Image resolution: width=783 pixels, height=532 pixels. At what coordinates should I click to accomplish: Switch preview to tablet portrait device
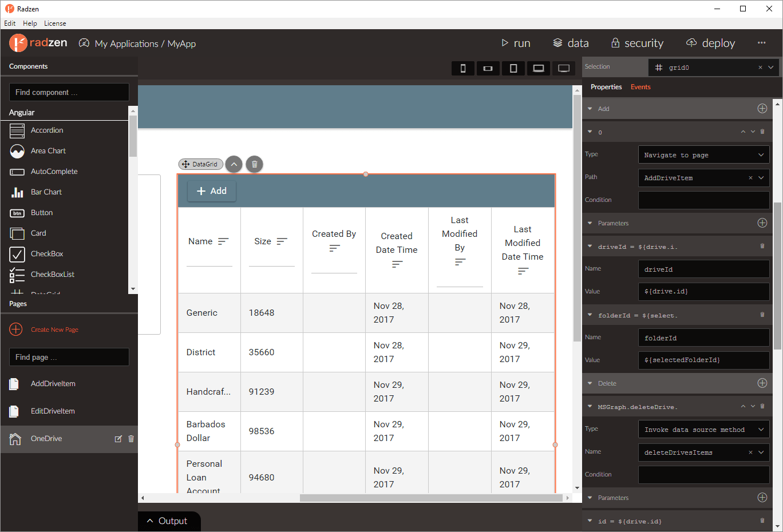513,69
